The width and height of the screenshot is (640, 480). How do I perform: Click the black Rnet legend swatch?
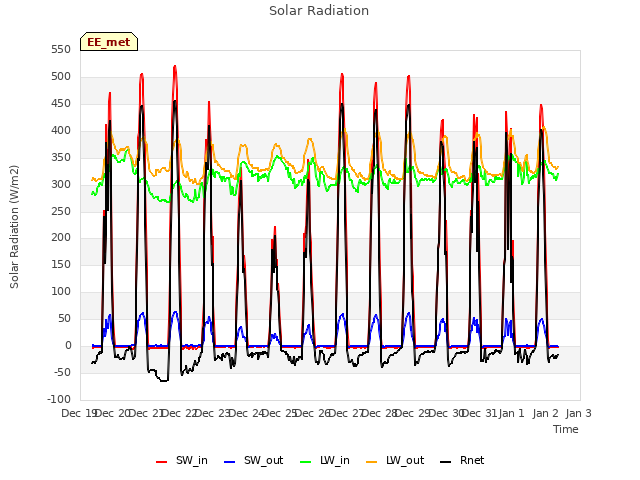coord(446,462)
